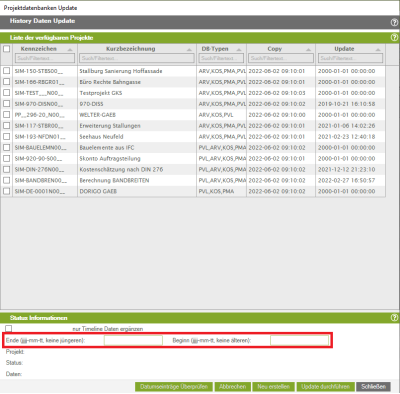Click Kennzeichen 'SIM-117-STBR00__' cell
This screenshot has height=394, width=400.
(39, 126)
